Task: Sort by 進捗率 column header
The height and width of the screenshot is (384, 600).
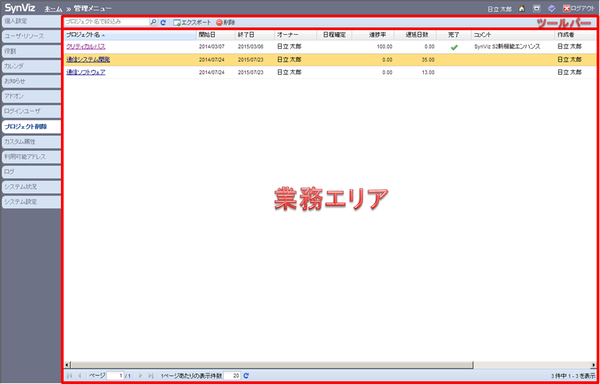Action: 373,35
